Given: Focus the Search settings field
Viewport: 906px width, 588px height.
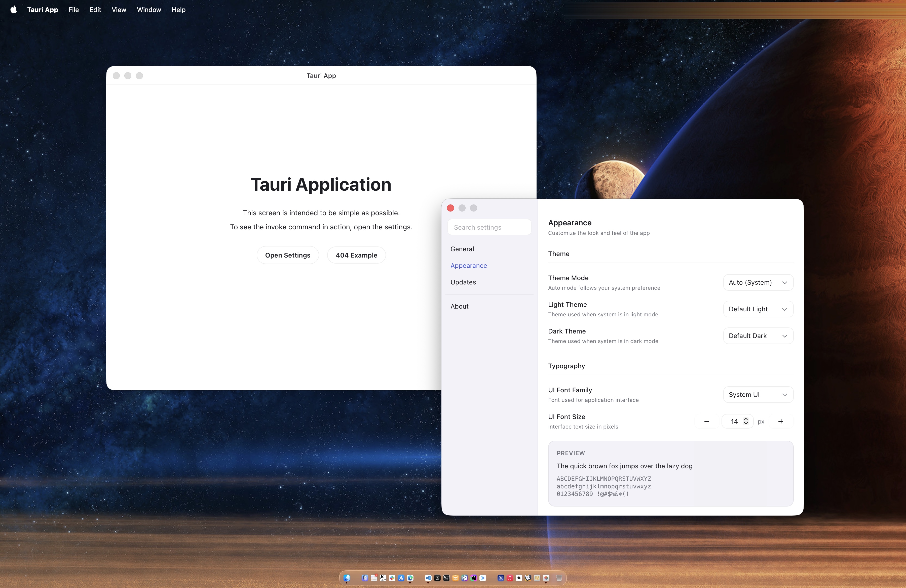Looking at the screenshot, I should [x=489, y=227].
